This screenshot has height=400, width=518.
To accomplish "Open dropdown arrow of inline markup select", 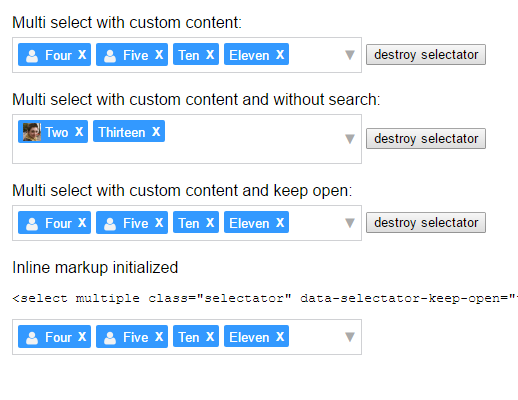I will pos(350,337).
